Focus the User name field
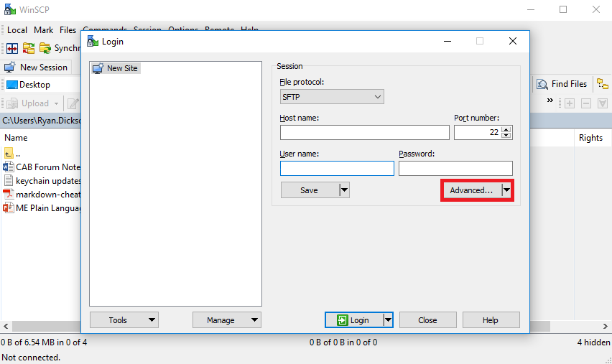 pos(337,169)
